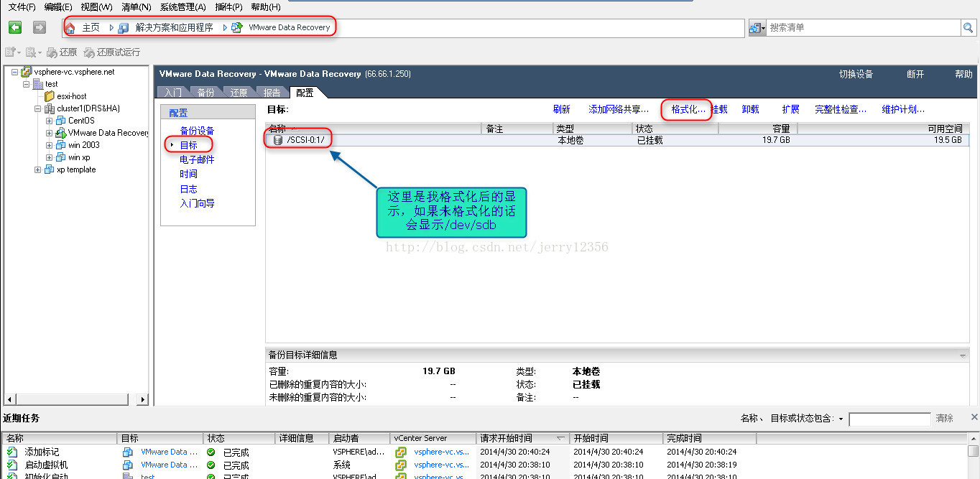Expand the CentOS tree node

(50, 121)
